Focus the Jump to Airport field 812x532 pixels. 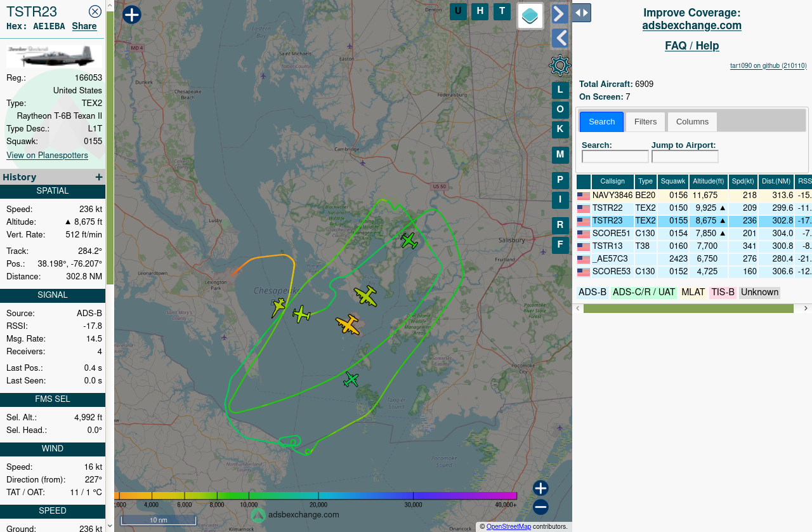point(685,156)
